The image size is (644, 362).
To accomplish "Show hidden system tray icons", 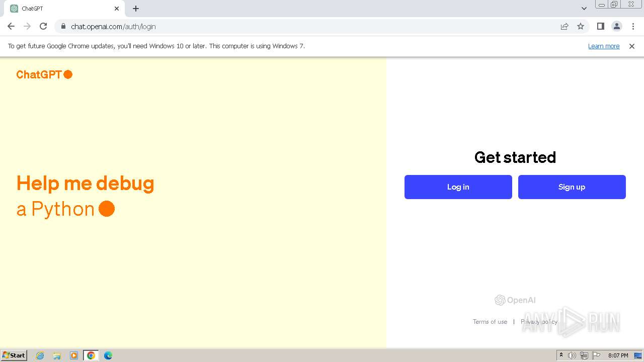I will [x=561, y=355].
